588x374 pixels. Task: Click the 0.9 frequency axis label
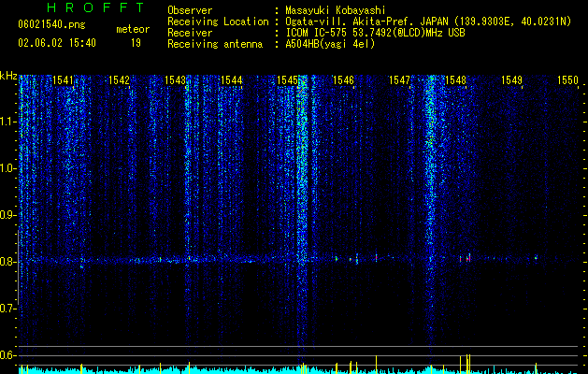click(8, 215)
